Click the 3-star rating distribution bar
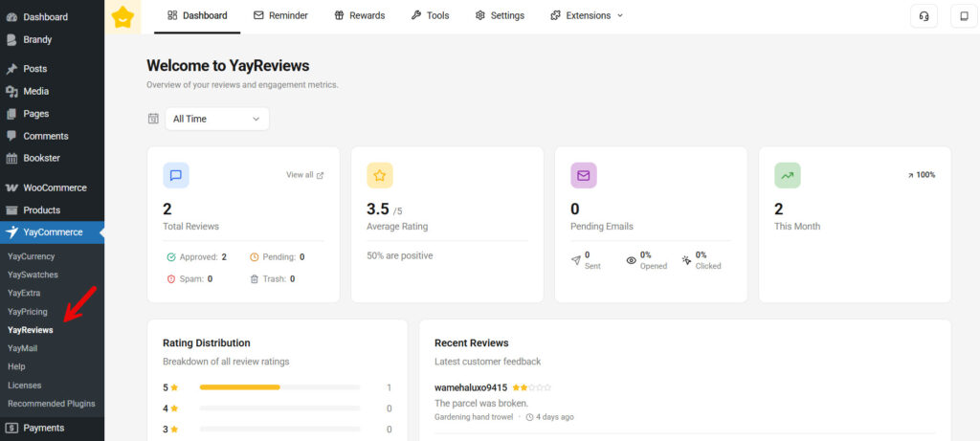This screenshot has width=980, height=441. pos(280,430)
